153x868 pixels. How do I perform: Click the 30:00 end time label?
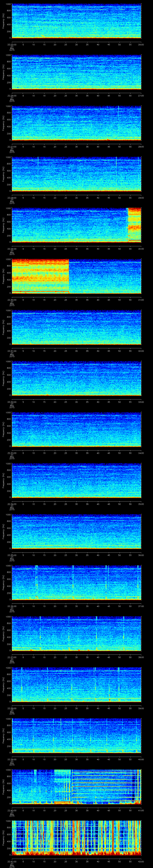coord(141,249)
